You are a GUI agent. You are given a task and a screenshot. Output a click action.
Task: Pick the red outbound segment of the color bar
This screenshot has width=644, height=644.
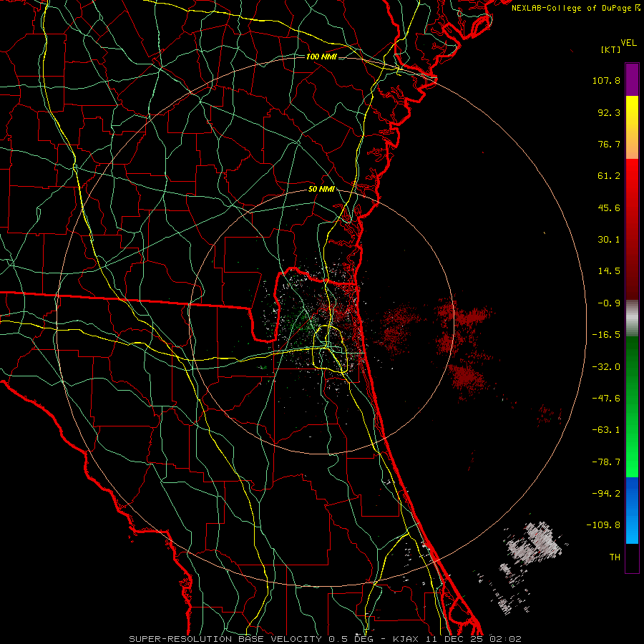point(632,229)
